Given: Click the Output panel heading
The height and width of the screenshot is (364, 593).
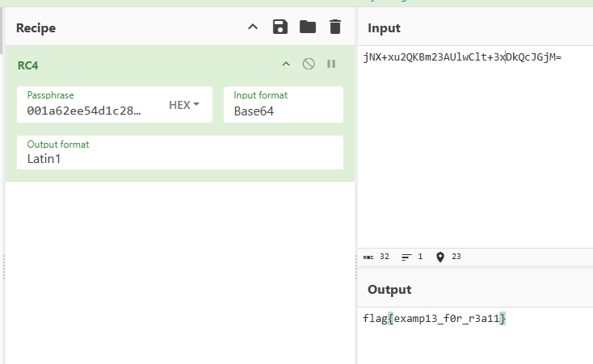Looking at the screenshot, I should point(389,289).
